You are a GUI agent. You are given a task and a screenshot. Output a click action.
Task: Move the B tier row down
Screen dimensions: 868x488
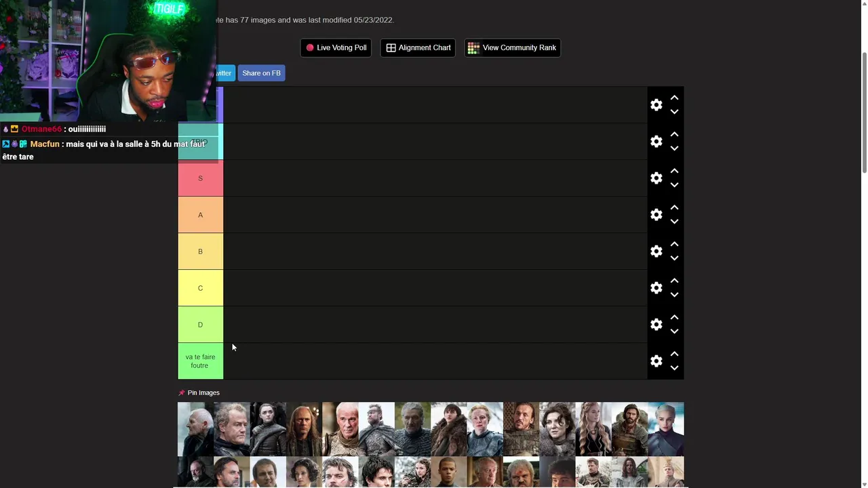coord(674,258)
